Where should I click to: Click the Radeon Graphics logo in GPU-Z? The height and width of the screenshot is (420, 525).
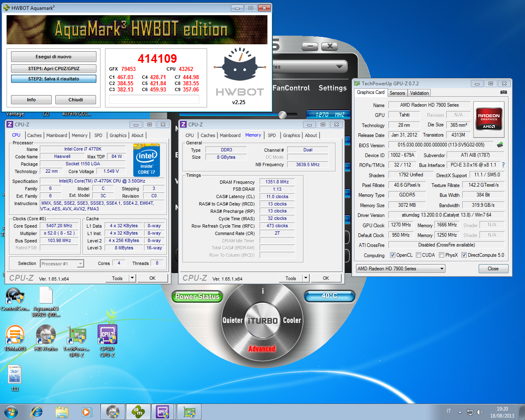pyautogui.click(x=488, y=119)
